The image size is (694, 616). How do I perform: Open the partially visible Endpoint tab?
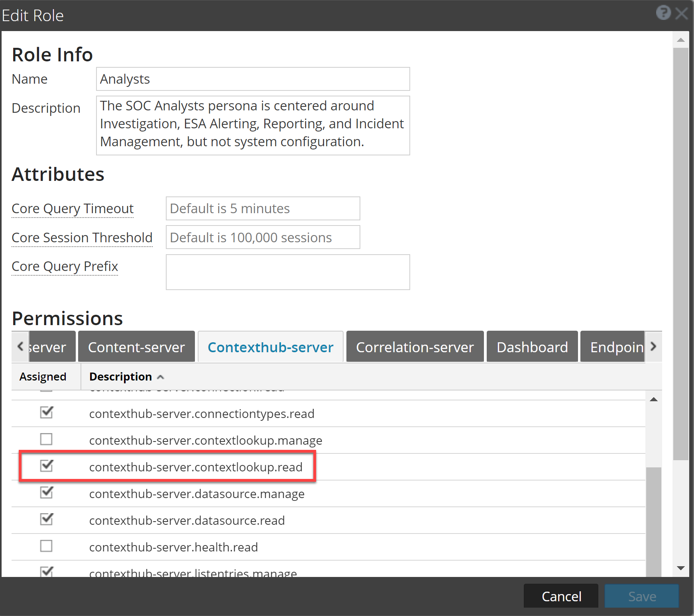(x=612, y=347)
